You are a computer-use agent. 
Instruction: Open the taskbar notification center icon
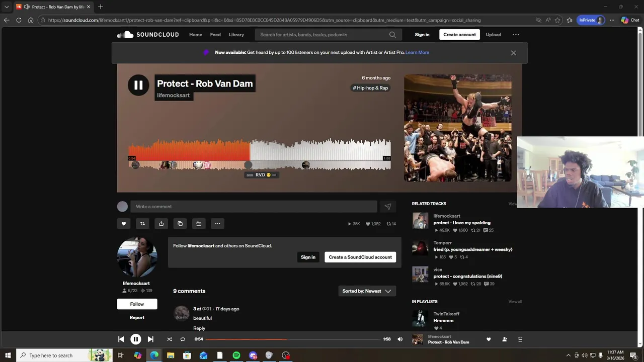(633, 355)
